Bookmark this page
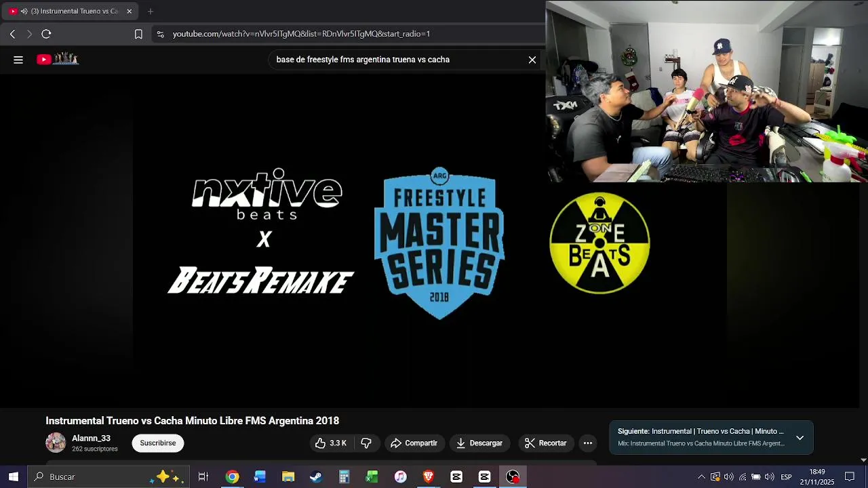Screen dimensions: 868x488 point(138,34)
